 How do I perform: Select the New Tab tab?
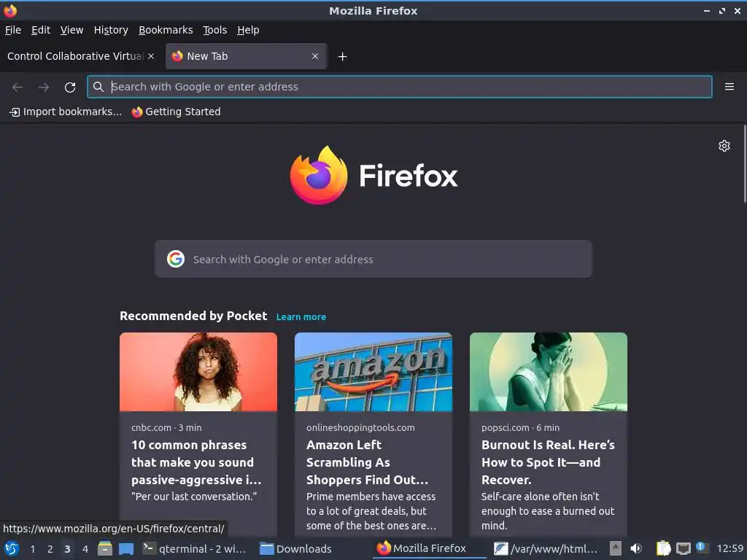[246, 56]
